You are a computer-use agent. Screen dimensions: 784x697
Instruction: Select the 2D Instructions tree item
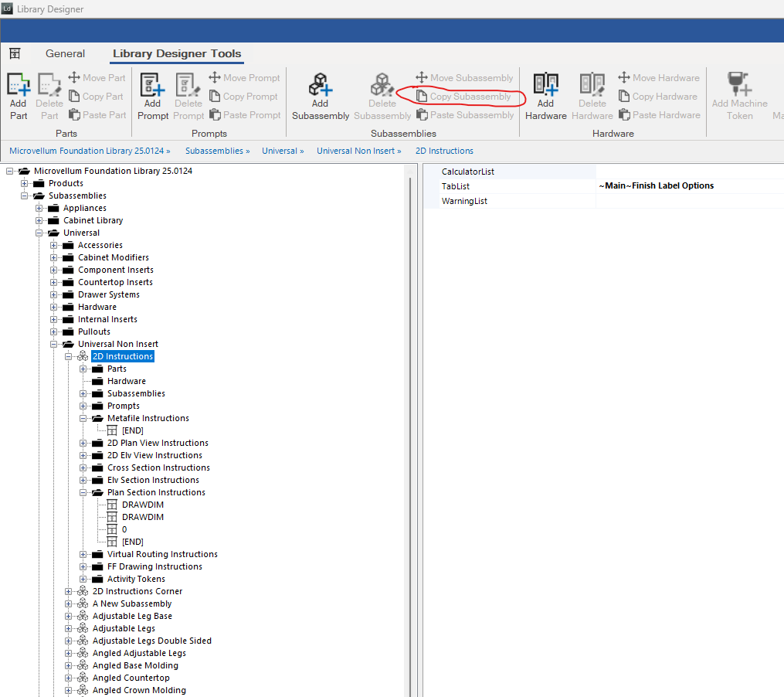(x=123, y=356)
